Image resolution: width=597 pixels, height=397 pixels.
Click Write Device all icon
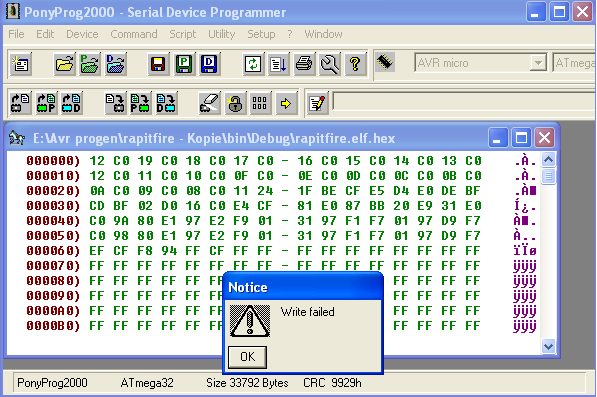(115, 103)
